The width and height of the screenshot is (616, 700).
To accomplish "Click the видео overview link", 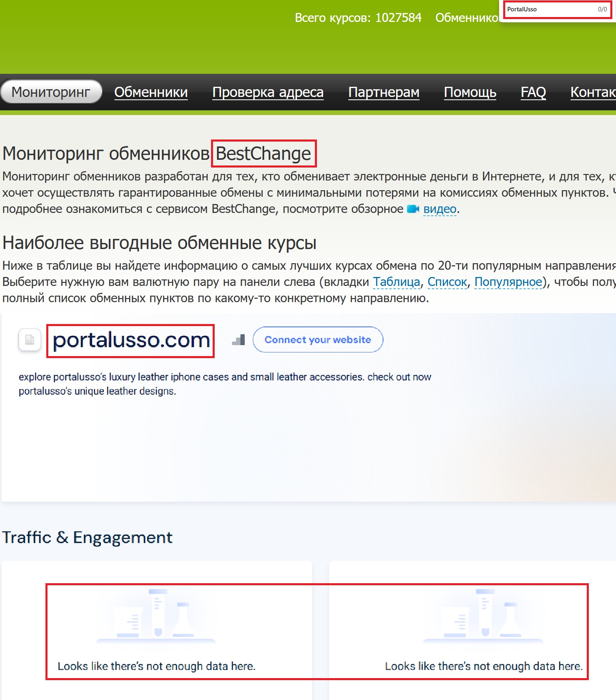I will tap(440, 209).
